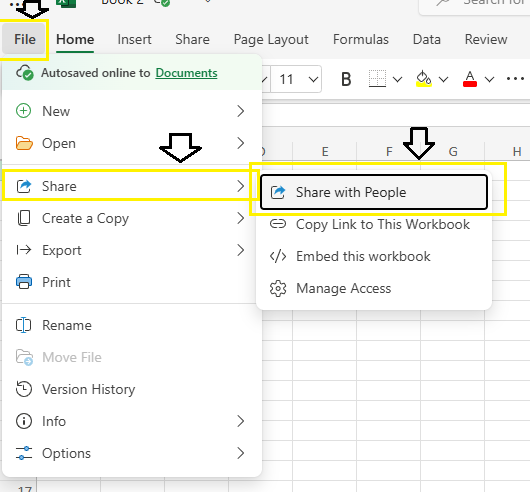Switch to Page Layout tab

point(271,40)
